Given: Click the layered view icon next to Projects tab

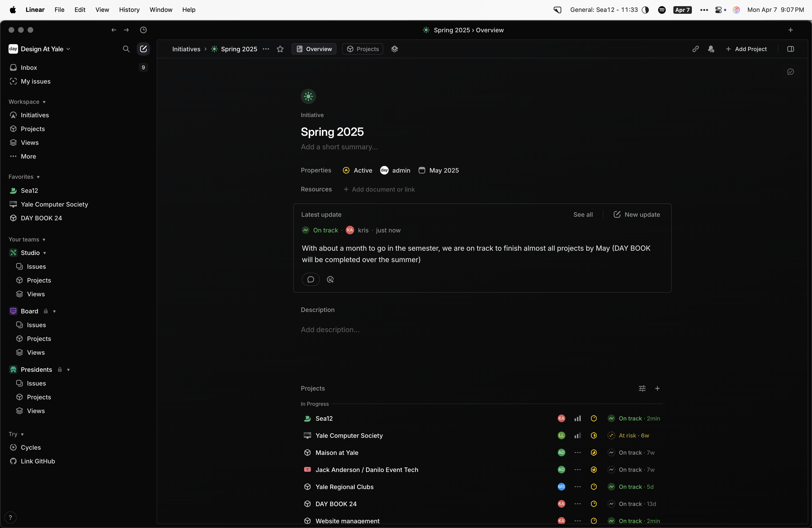Looking at the screenshot, I should [395, 49].
